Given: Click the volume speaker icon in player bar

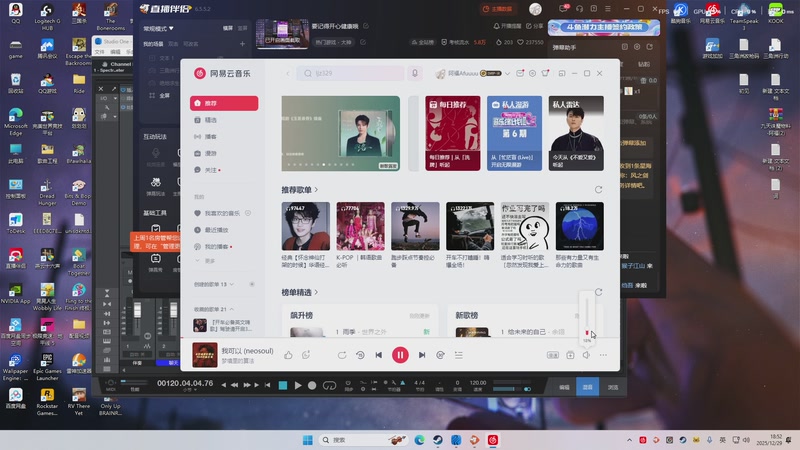Looking at the screenshot, I should point(586,355).
